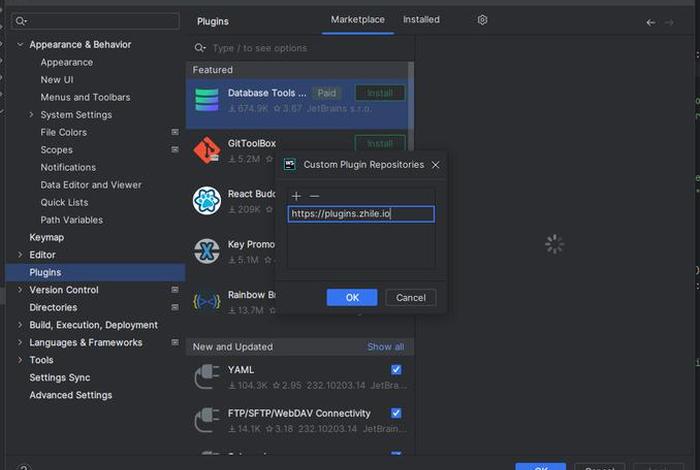Expand Build, Execution, Deployment section
This screenshot has width=700, height=470.
coord(20,325)
